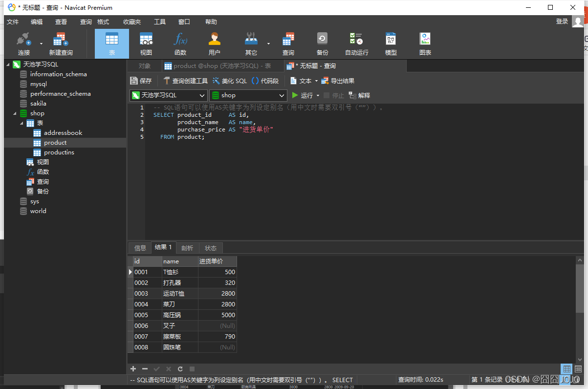Open the 模型 model toolbar icon

pos(391,43)
